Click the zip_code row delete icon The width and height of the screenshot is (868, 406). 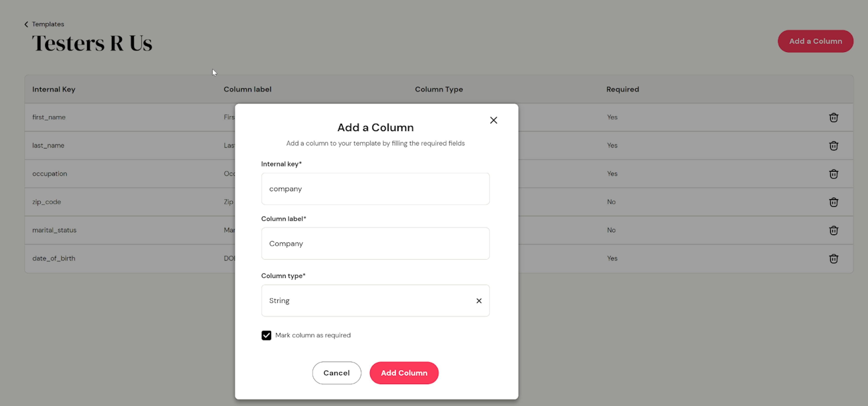tap(833, 202)
